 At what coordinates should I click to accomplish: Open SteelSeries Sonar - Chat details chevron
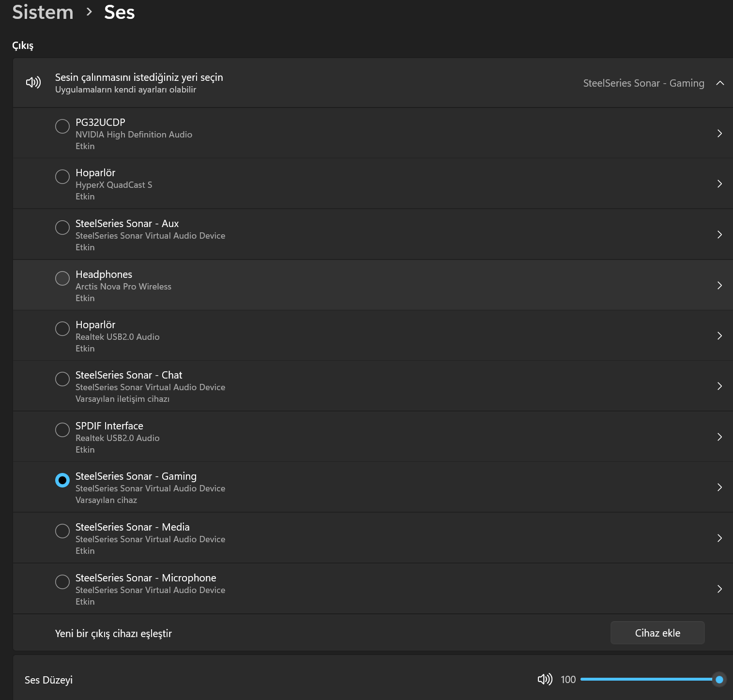point(719,386)
